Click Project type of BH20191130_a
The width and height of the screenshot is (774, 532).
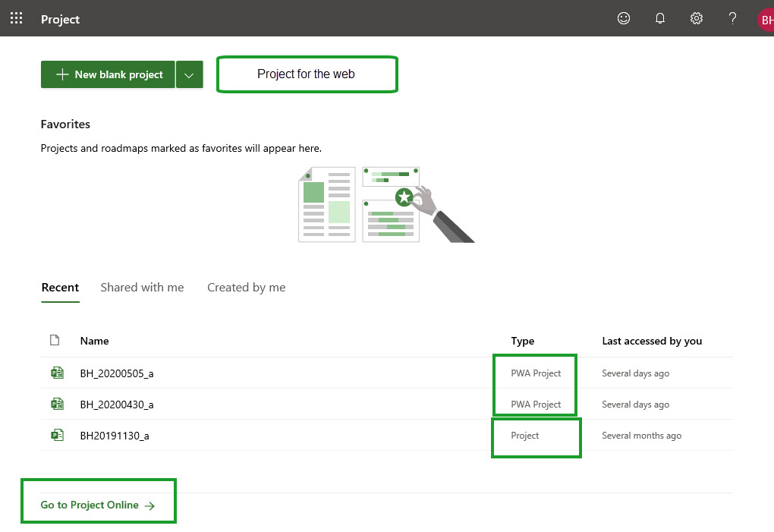point(524,436)
